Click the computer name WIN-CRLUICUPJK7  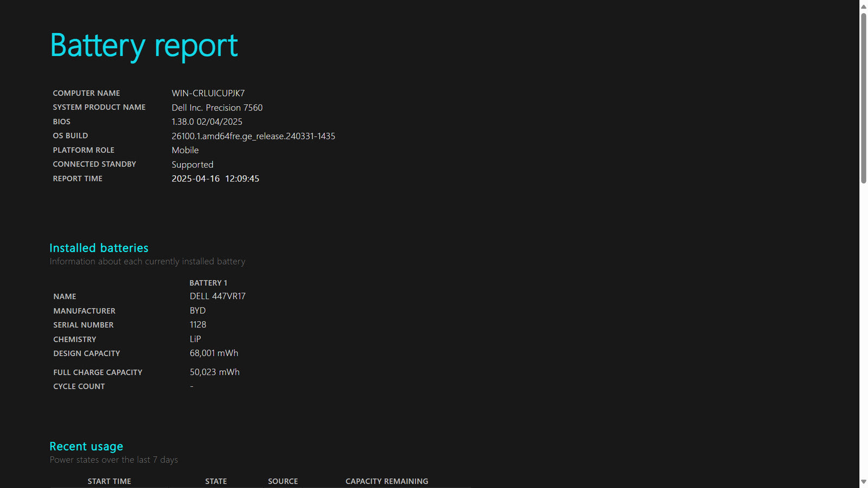point(208,93)
